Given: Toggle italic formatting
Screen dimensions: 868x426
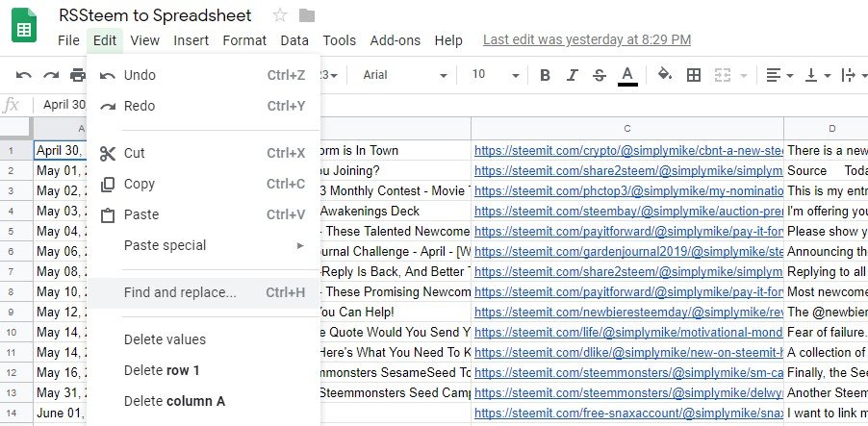Looking at the screenshot, I should 573,75.
